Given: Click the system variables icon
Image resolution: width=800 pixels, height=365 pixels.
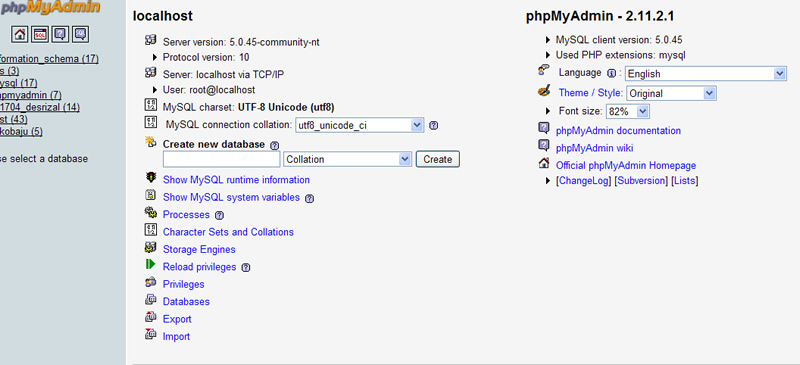Looking at the screenshot, I should pos(151,195).
